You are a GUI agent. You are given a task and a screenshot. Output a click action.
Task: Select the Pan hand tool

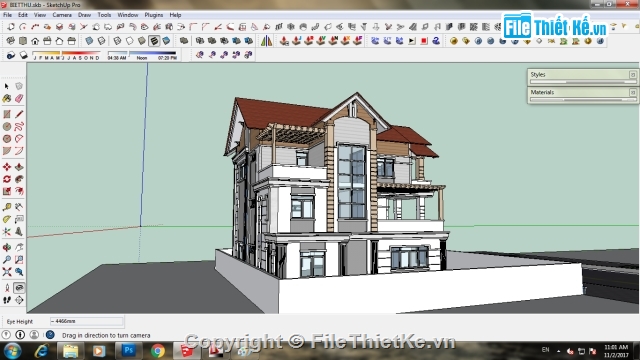click(19, 247)
